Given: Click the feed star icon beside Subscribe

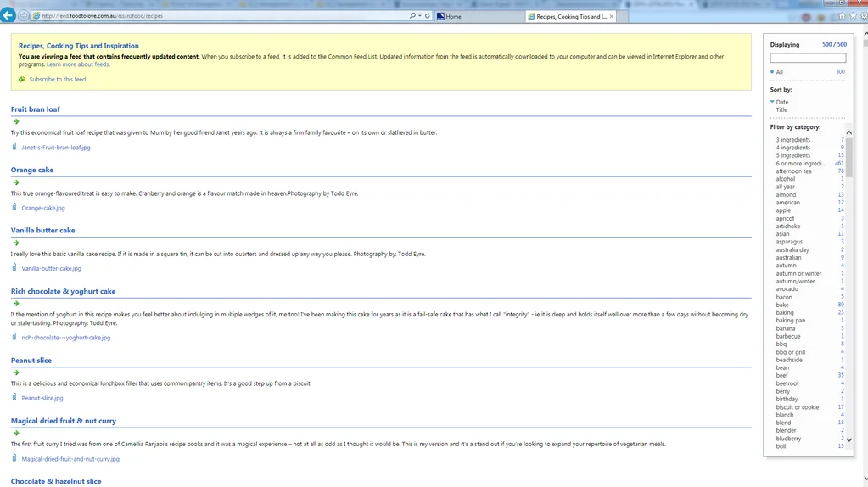Looking at the screenshot, I should (22, 79).
